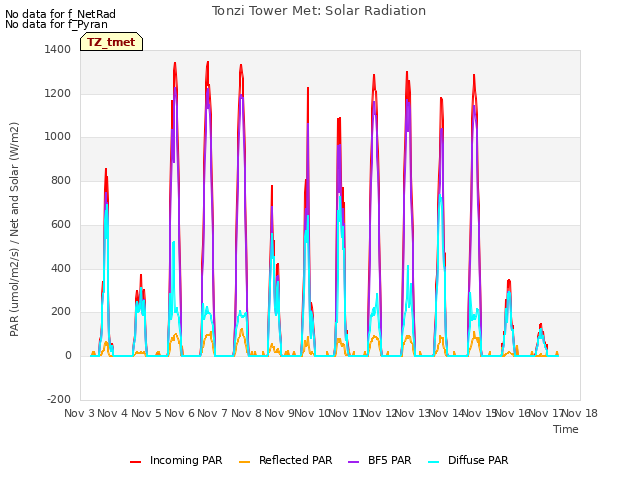Click the Nov 8 orange Reflected PAR peak

click(x=242, y=329)
